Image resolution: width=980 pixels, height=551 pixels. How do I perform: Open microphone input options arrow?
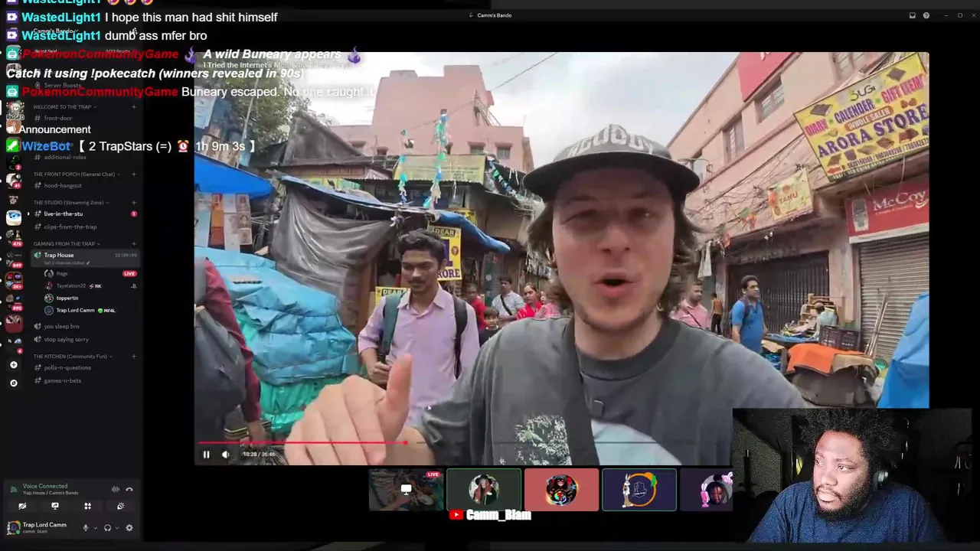[95, 527]
